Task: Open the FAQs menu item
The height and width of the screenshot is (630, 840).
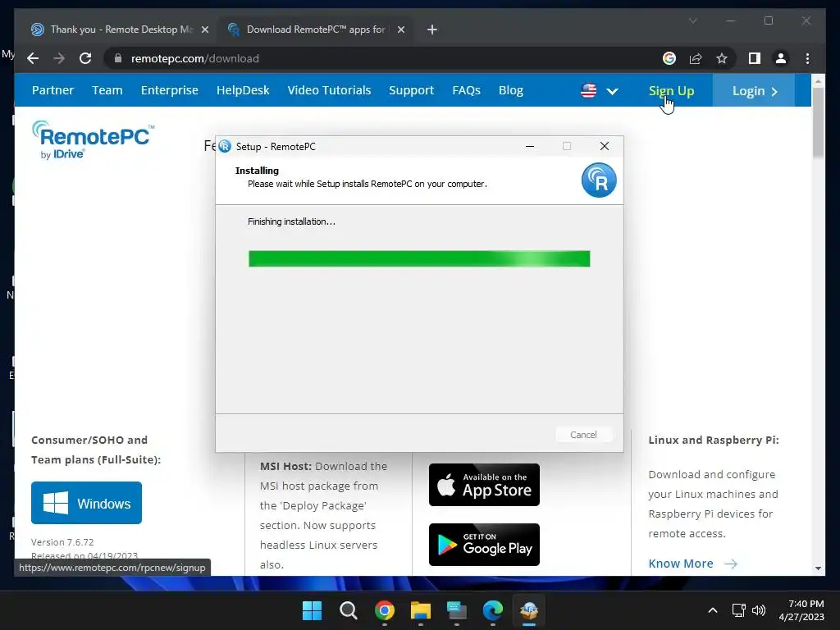Action: 466,90
